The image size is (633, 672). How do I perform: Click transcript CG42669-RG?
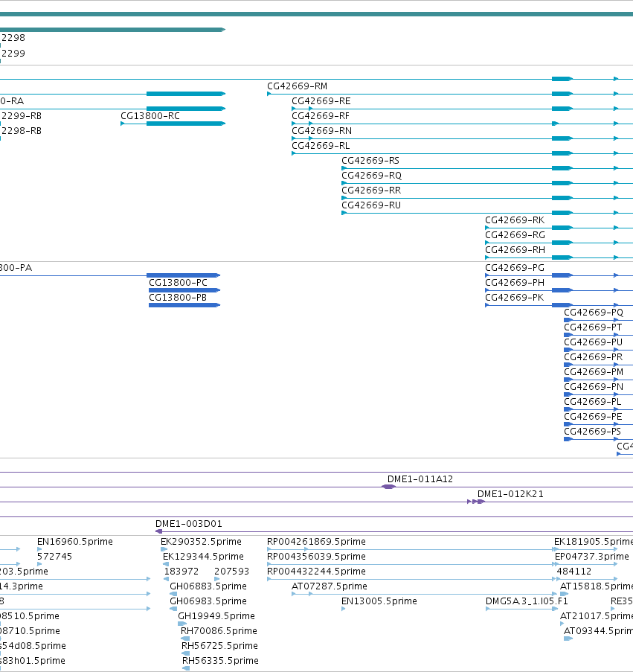coord(515,235)
